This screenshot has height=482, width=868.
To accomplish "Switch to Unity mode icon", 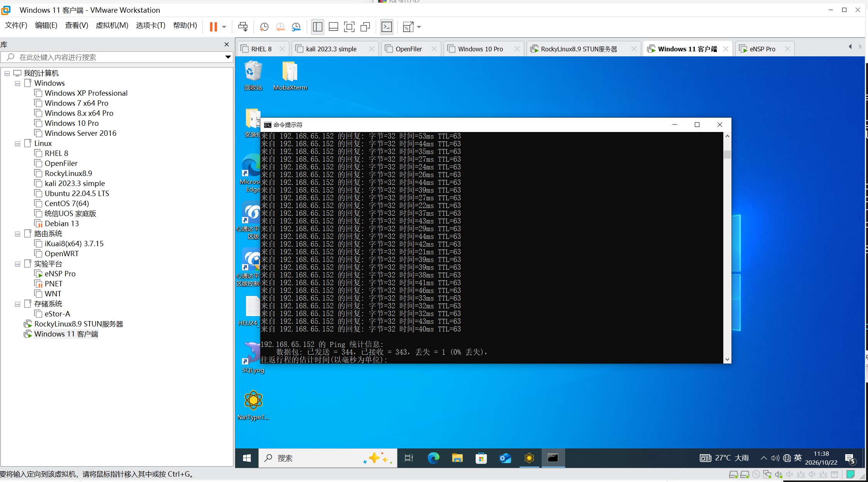I will (365, 27).
